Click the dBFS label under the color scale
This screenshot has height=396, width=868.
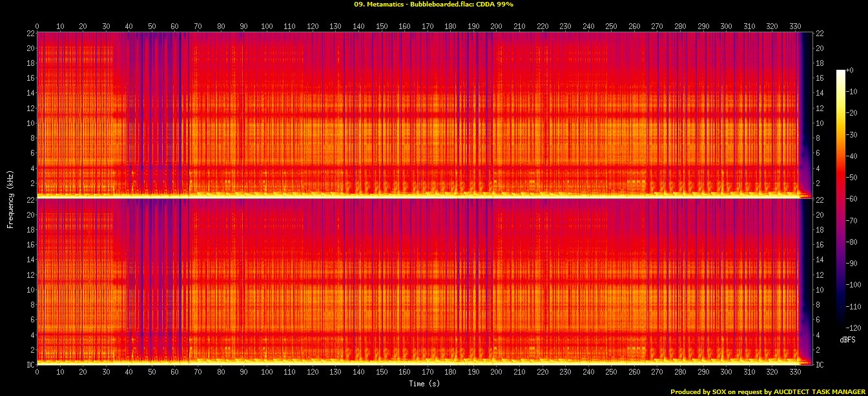pyautogui.click(x=847, y=339)
